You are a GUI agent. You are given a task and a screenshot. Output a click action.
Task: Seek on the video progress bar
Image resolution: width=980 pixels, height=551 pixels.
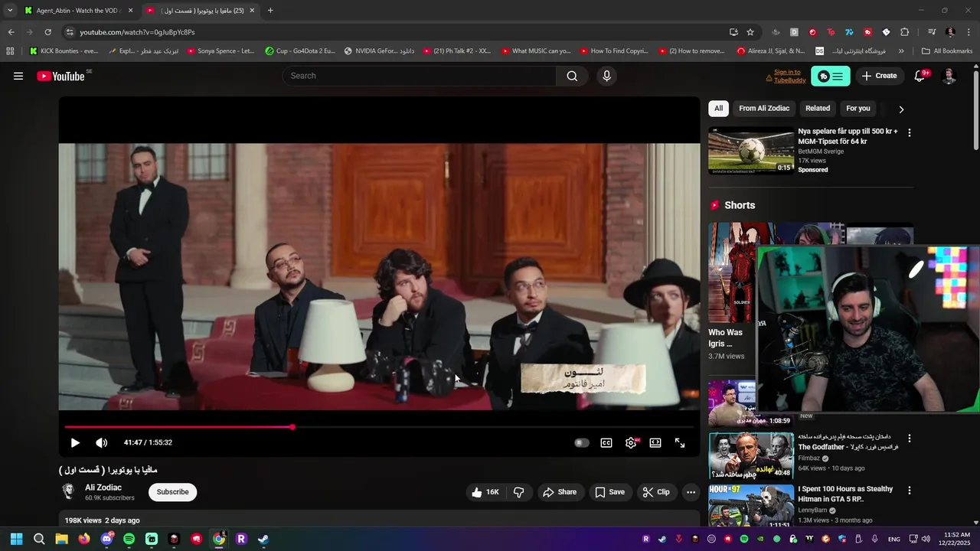tap(379, 427)
